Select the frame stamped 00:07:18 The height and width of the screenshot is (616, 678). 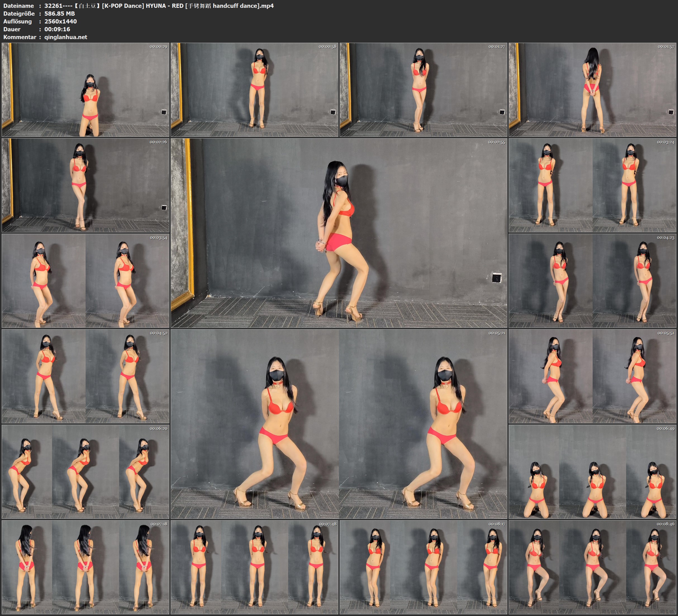(x=85, y=567)
